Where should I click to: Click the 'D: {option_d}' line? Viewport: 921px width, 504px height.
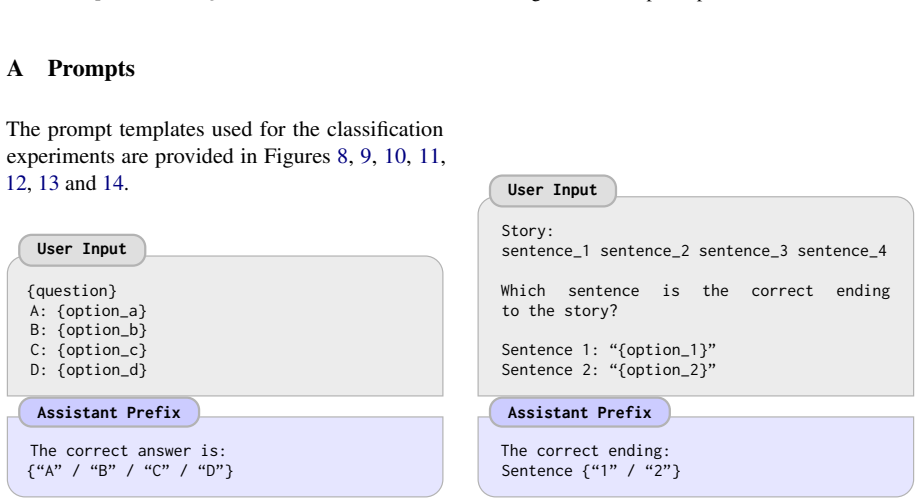click(x=88, y=370)
